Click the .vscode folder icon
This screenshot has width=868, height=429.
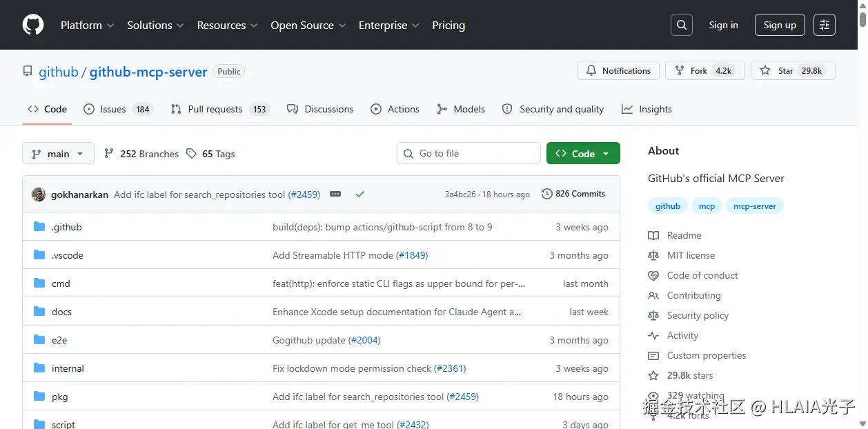pyautogui.click(x=39, y=255)
